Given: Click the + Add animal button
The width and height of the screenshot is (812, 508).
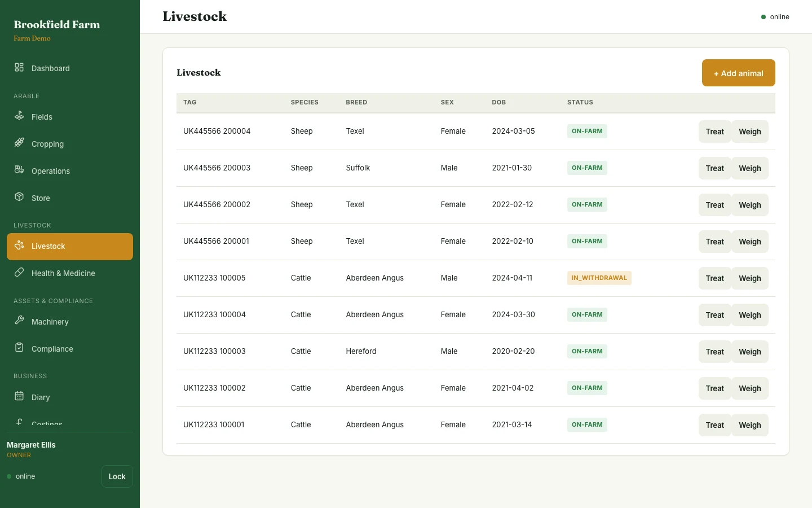Looking at the screenshot, I should pos(738,73).
